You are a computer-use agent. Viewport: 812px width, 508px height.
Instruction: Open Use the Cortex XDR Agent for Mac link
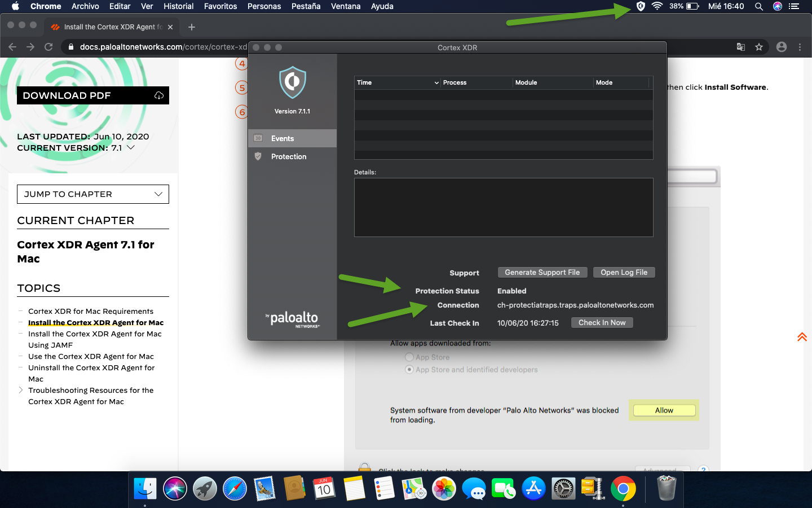[x=91, y=356]
